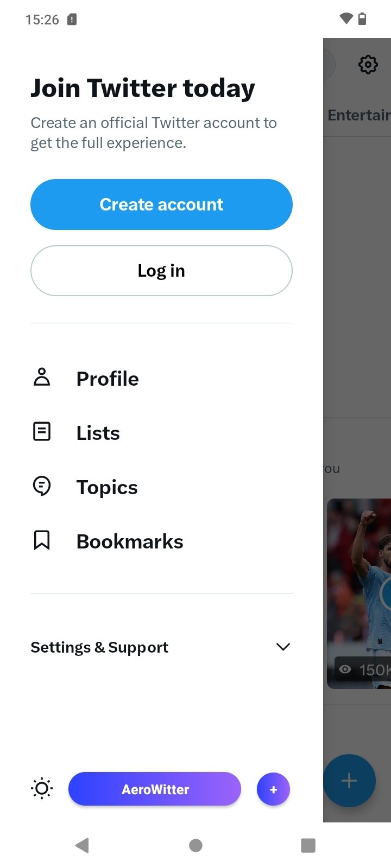Toggle light/dark theme sun icon
Viewport: 391px width, 868px height.
[x=42, y=789]
